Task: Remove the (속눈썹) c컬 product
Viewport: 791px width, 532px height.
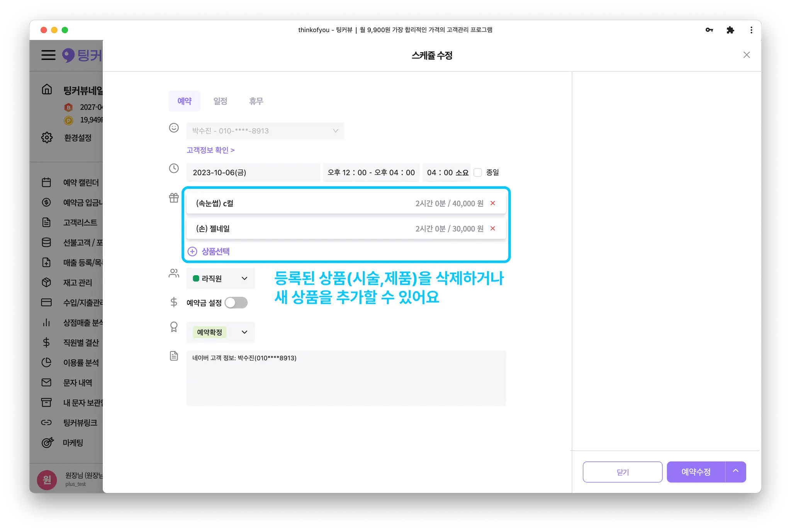Action: coord(492,203)
